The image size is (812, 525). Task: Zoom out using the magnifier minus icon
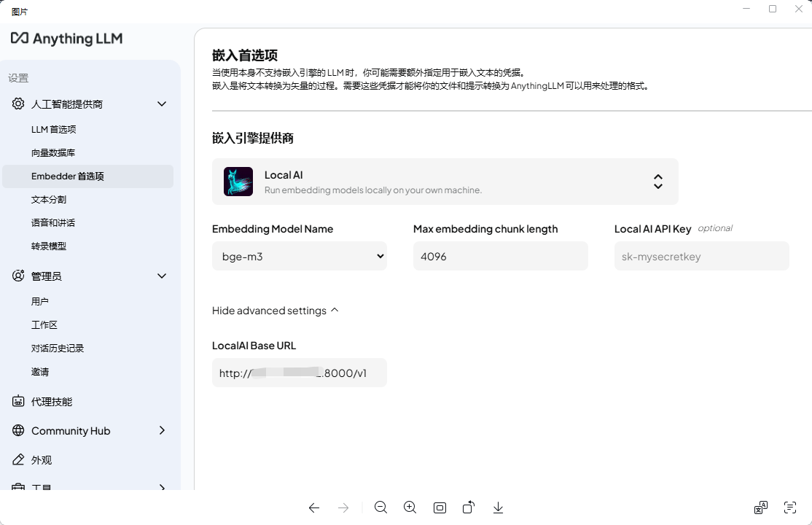pos(380,508)
